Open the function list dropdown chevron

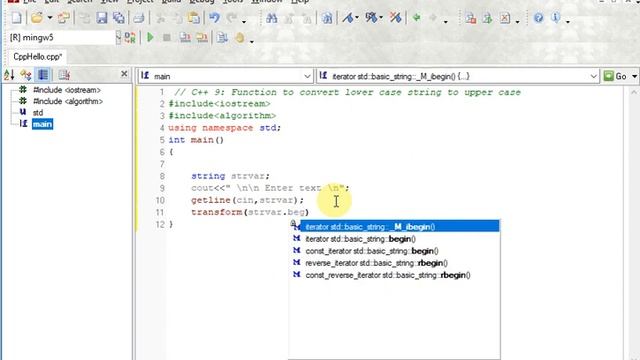pyautogui.click(x=593, y=76)
